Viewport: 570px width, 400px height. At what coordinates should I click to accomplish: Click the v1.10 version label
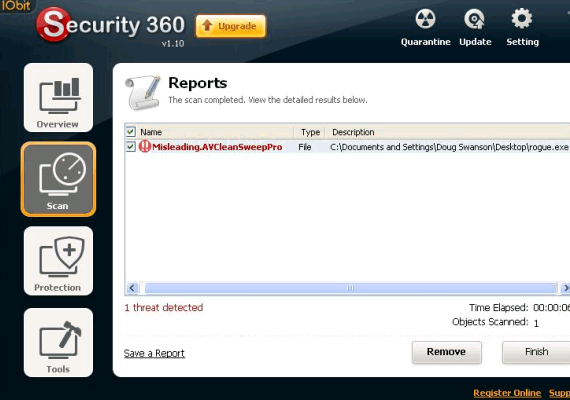click(173, 44)
